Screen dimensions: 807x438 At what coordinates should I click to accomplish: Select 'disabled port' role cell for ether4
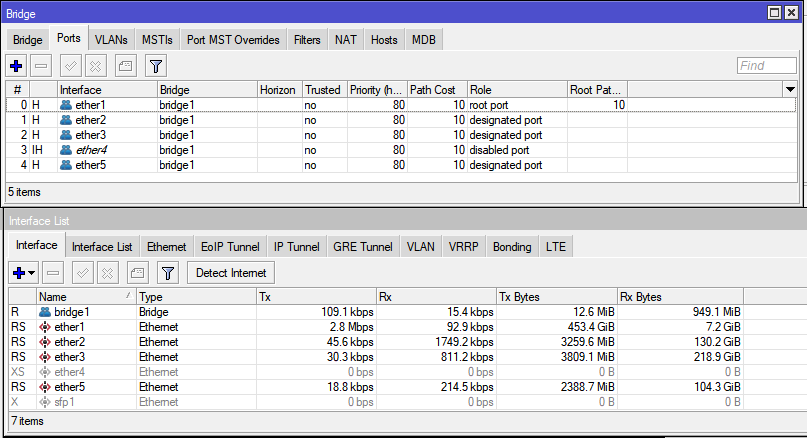pyautogui.click(x=517, y=150)
